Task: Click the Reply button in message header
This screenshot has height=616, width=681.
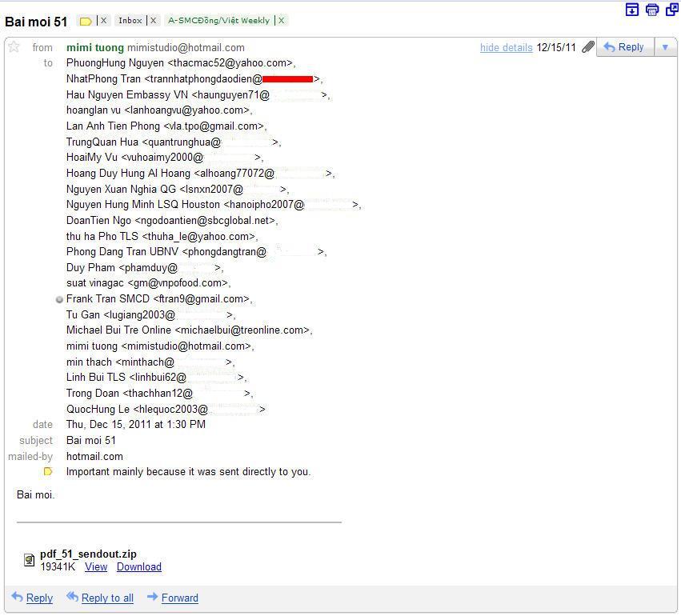Action: click(624, 47)
